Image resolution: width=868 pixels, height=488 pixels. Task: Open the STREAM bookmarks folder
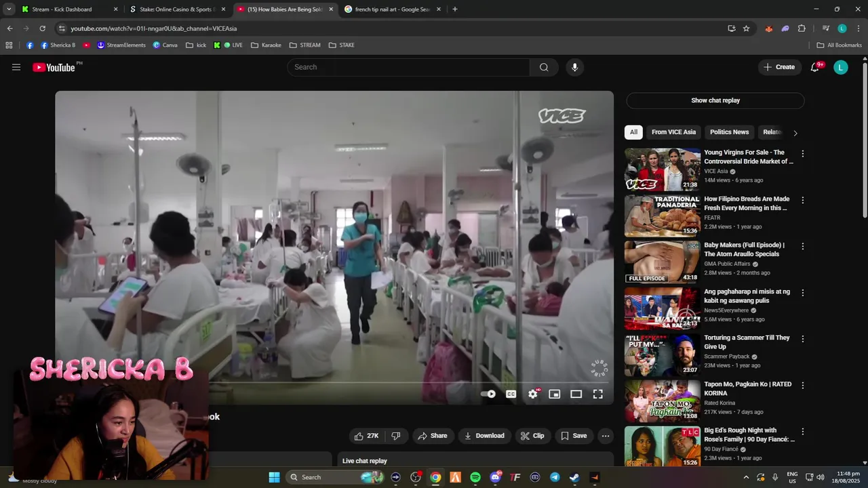pyautogui.click(x=304, y=45)
